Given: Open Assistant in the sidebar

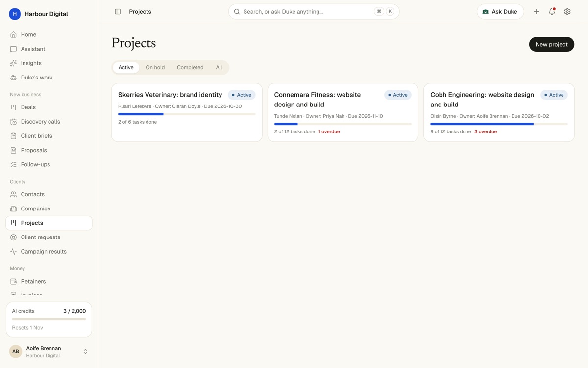Looking at the screenshot, I should pos(49,49).
